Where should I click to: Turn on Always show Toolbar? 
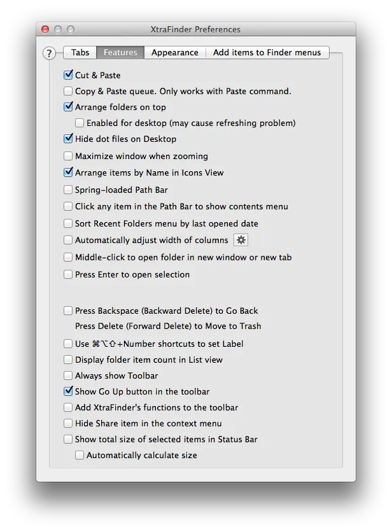(69, 375)
